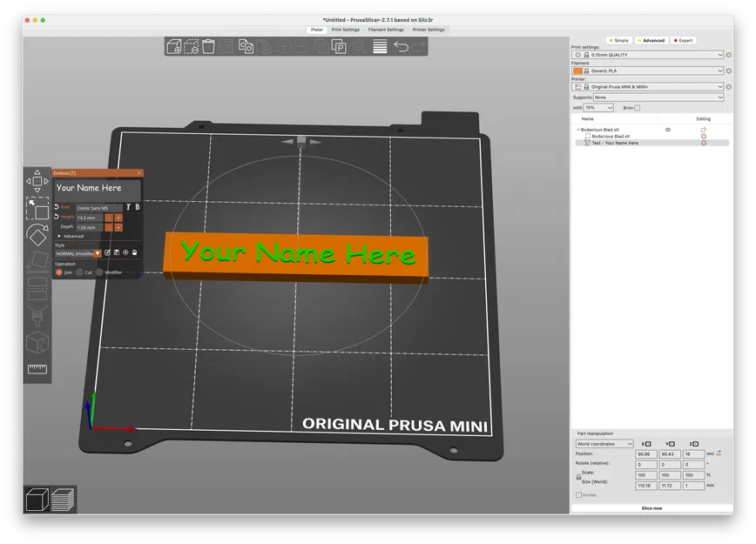Close the Emboss panel

point(138,173)
